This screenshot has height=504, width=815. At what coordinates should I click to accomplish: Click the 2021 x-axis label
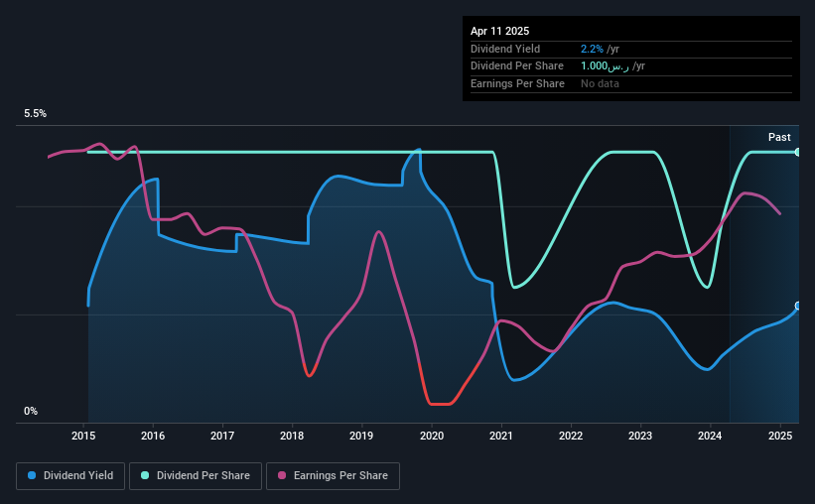click(x=501, y=436)
